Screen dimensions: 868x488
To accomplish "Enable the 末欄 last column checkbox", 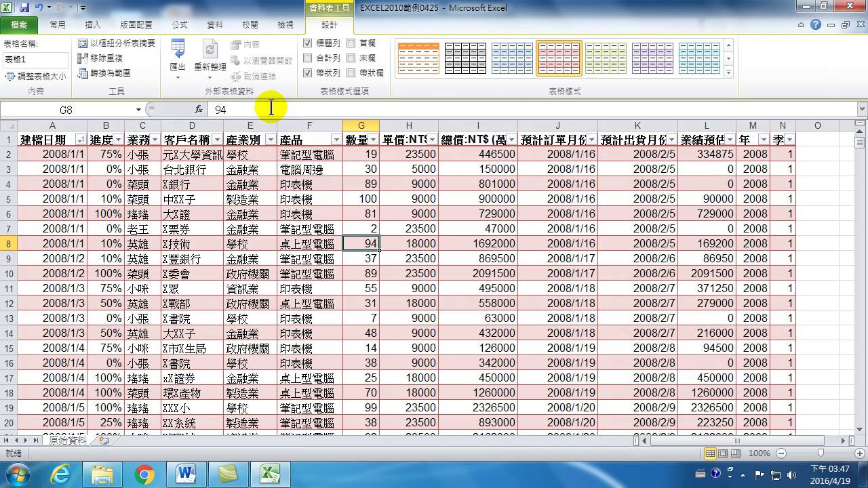I will pos(351,58).
